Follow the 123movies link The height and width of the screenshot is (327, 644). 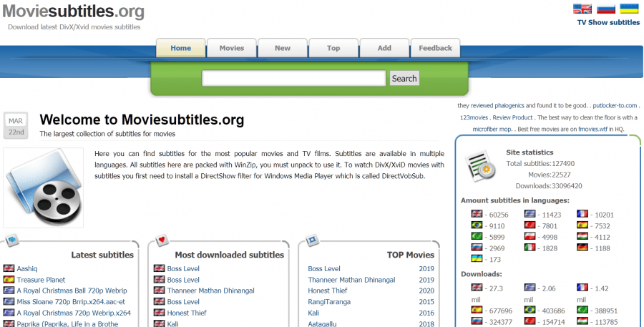(474, 117)
